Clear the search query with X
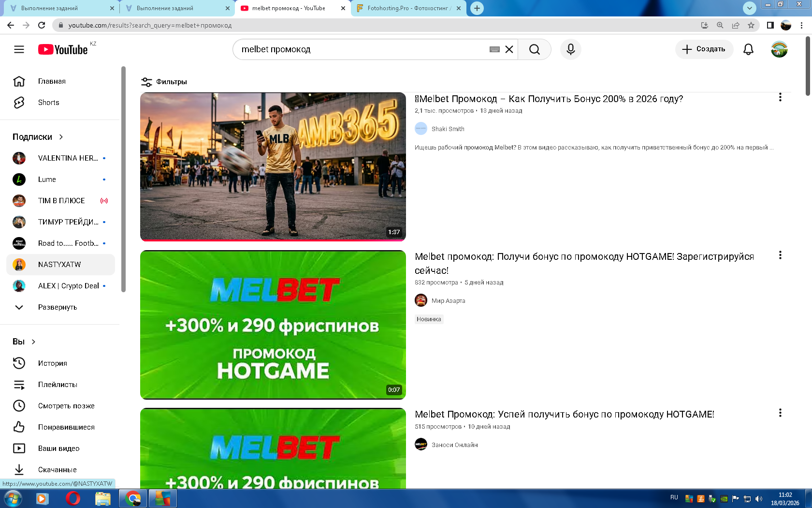Image resolution: width=812 pixels, height=508 pixels. point(509,49)
